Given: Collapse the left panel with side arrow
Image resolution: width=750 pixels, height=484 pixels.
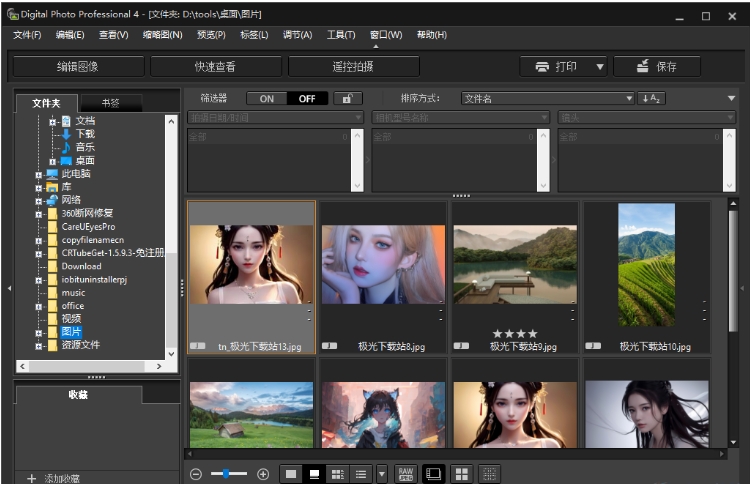Looking at the screenshot, I should tap(9, 288).
